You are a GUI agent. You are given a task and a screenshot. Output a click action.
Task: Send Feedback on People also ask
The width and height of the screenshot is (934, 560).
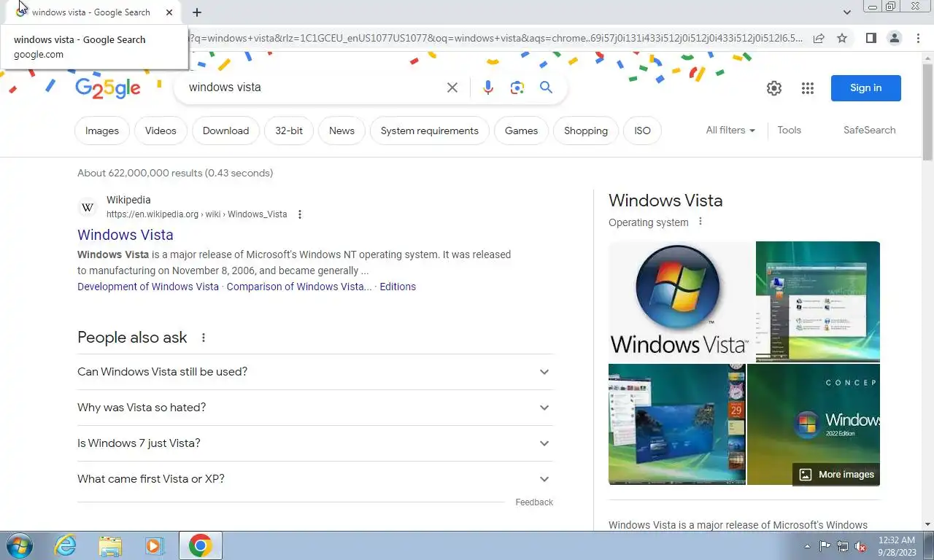pyautogui.click(x=534, y=502)
